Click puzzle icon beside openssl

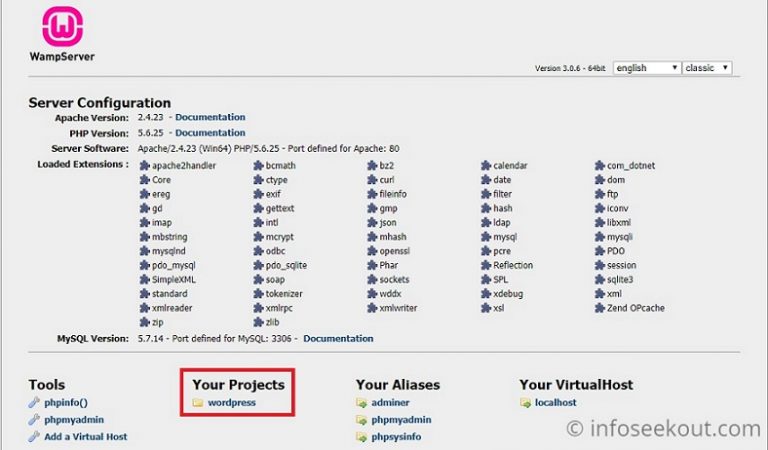click(372, 251)
